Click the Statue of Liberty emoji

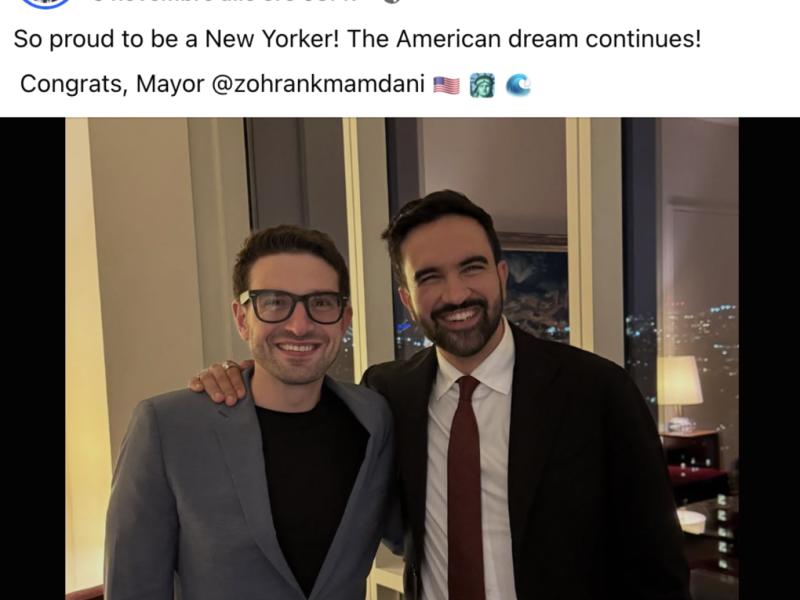[x=482, y=85]
